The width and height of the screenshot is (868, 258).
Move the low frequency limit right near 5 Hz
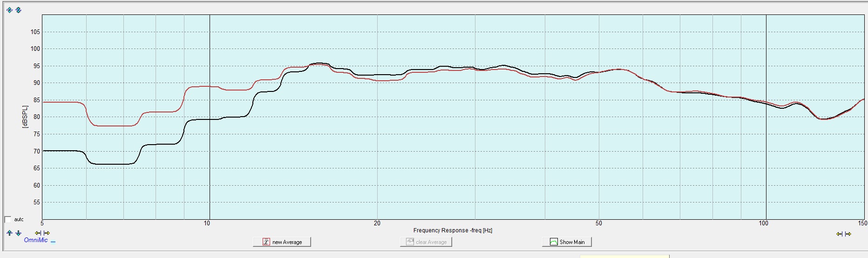click(x=47, y=233)
